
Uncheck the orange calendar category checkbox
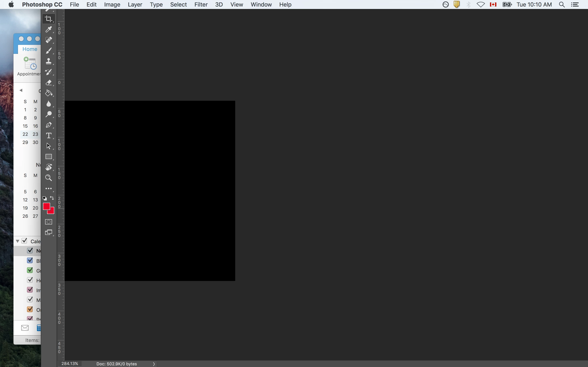point(30,310)
